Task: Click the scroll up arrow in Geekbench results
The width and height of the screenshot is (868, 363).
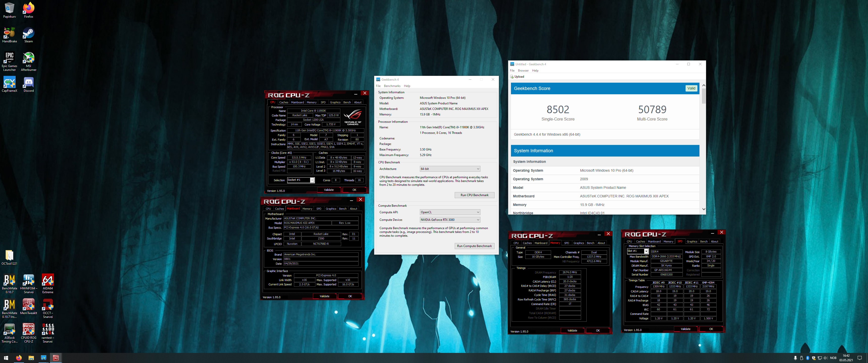Action: (703, 85)
